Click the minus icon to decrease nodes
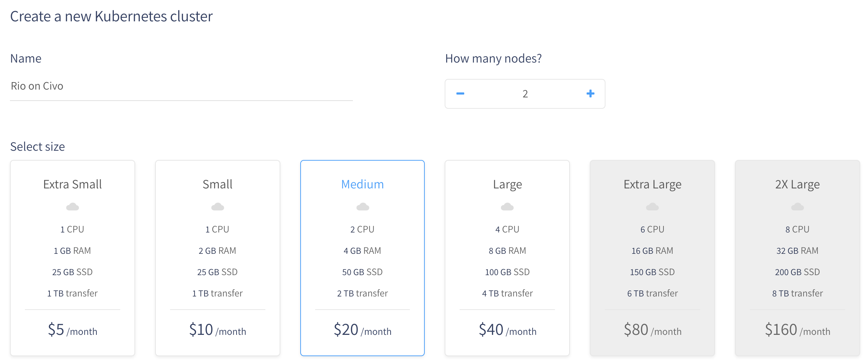This screenshot has height=364, width=868. (x=460, y=93)
